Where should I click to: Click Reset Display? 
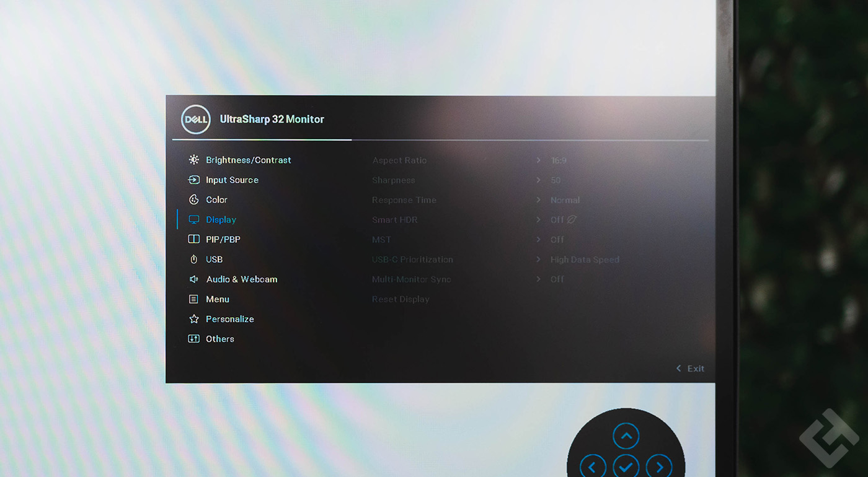click(401, 299)
